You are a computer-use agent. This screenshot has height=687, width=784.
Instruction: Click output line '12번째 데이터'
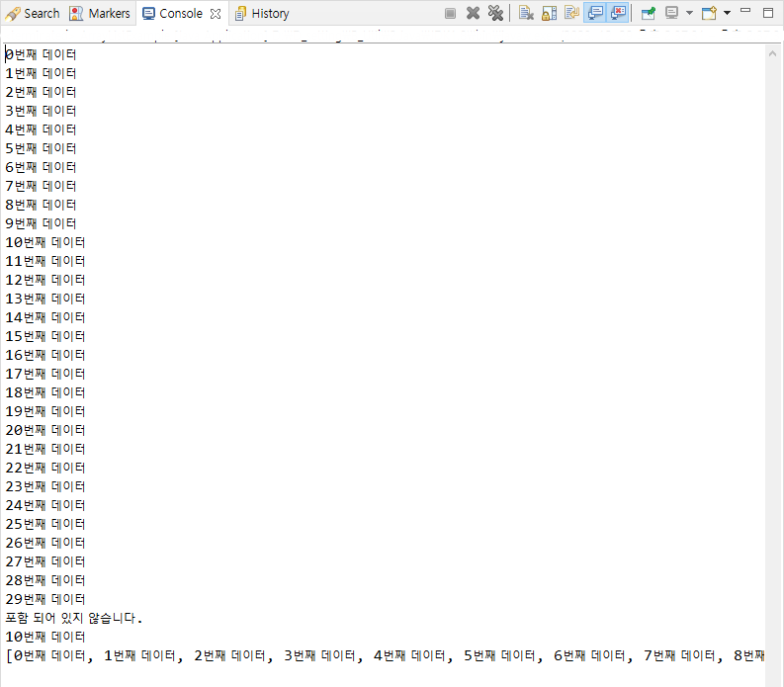pos(45,280)
